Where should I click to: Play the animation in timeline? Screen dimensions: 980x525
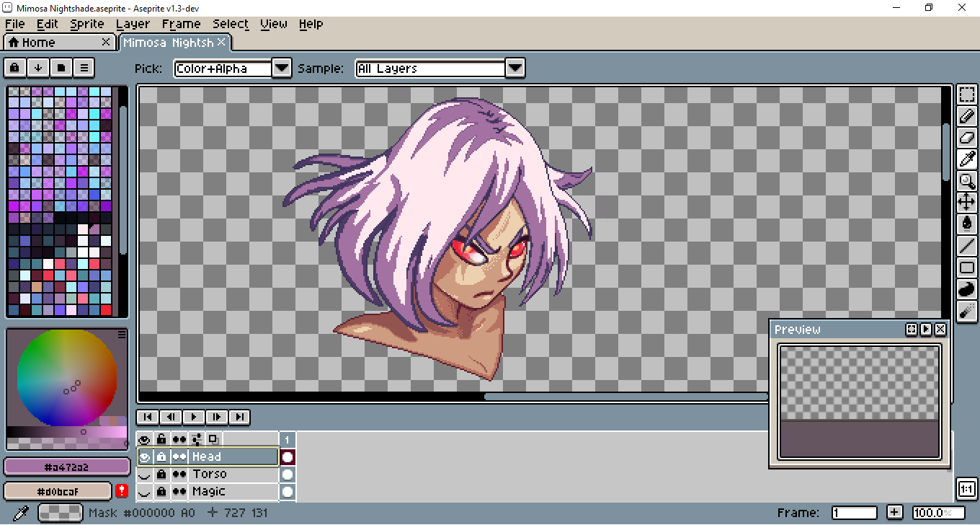click(193, 417)
